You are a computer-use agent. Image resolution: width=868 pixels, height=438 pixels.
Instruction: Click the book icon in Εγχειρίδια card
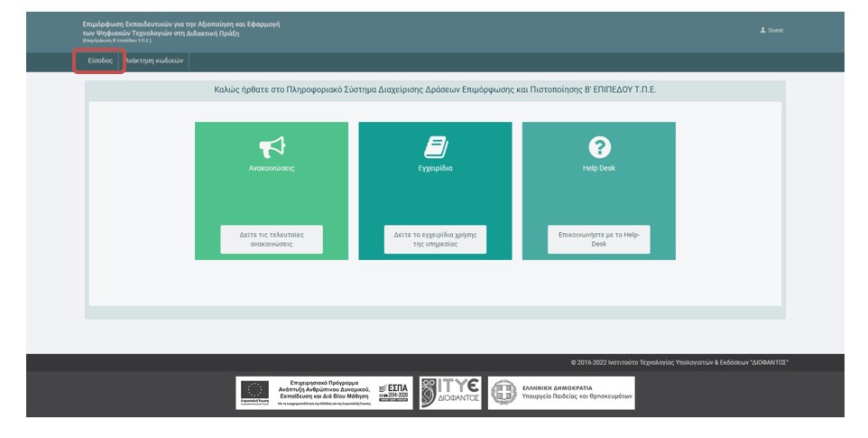[x=435, y=146]
